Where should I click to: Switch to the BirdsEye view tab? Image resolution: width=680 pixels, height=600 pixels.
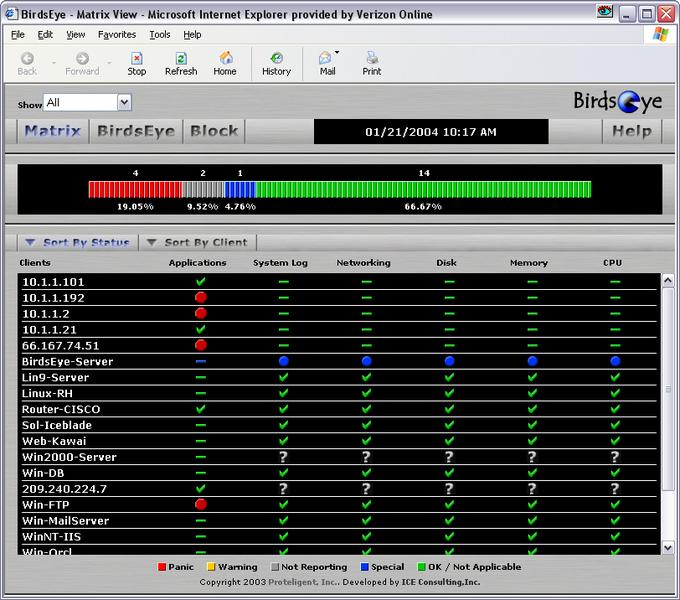point(136,131)
